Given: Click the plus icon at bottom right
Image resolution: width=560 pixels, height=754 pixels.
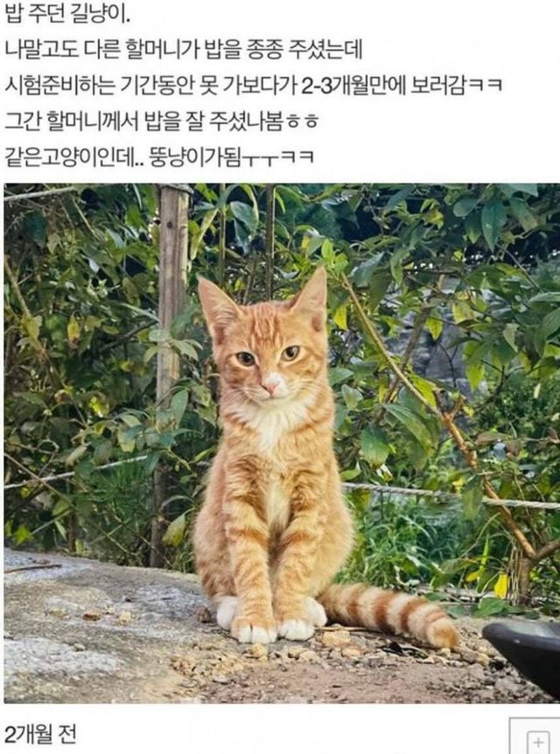Looking at the screenshot, I should pos(538,741).
